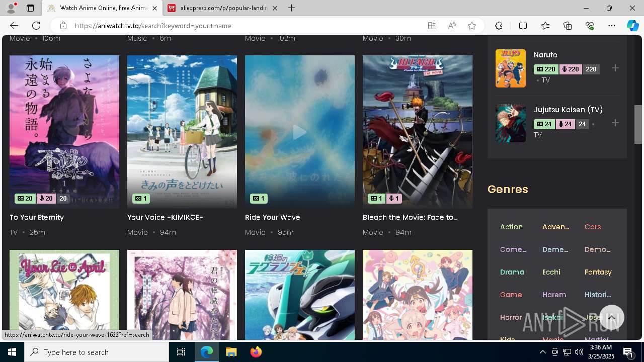Open Collections icon

pos(568,26)
